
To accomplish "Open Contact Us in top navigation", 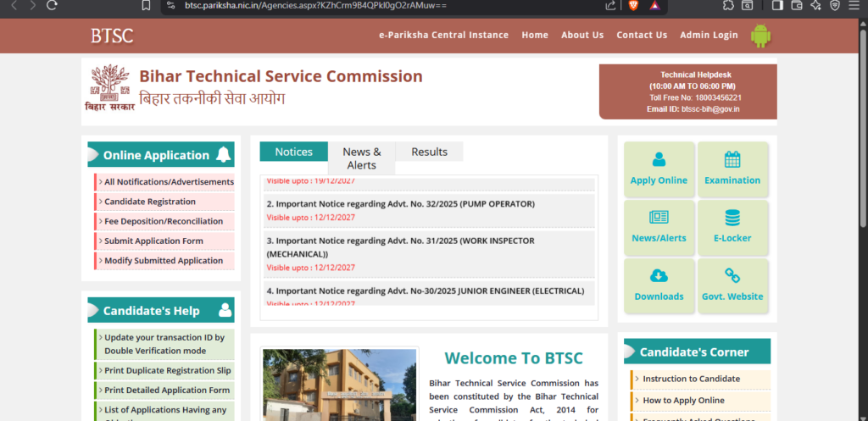I will (642, 35).
